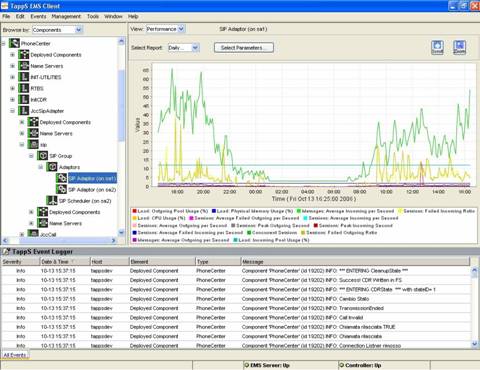Select the 'Success! CDR Written in FS' event
This screenshot has height=370, width=480.
[236, 280]
